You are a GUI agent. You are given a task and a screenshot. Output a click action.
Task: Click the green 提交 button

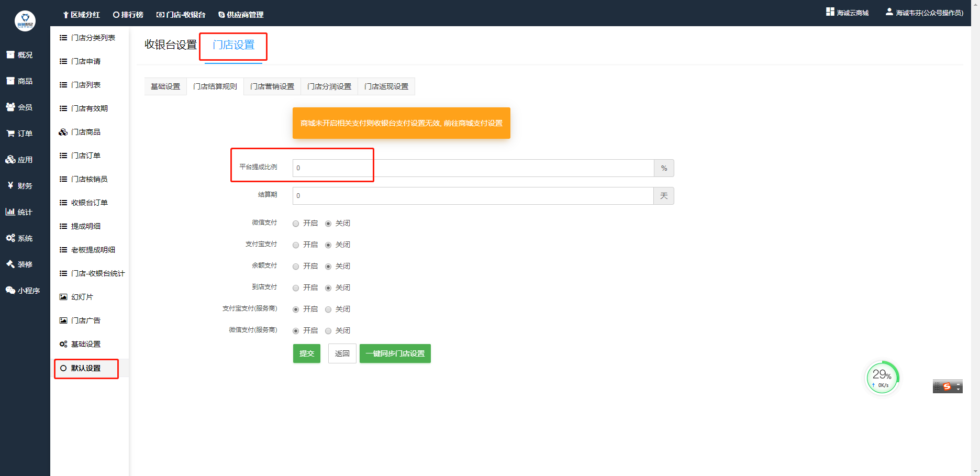pos(307,353)
